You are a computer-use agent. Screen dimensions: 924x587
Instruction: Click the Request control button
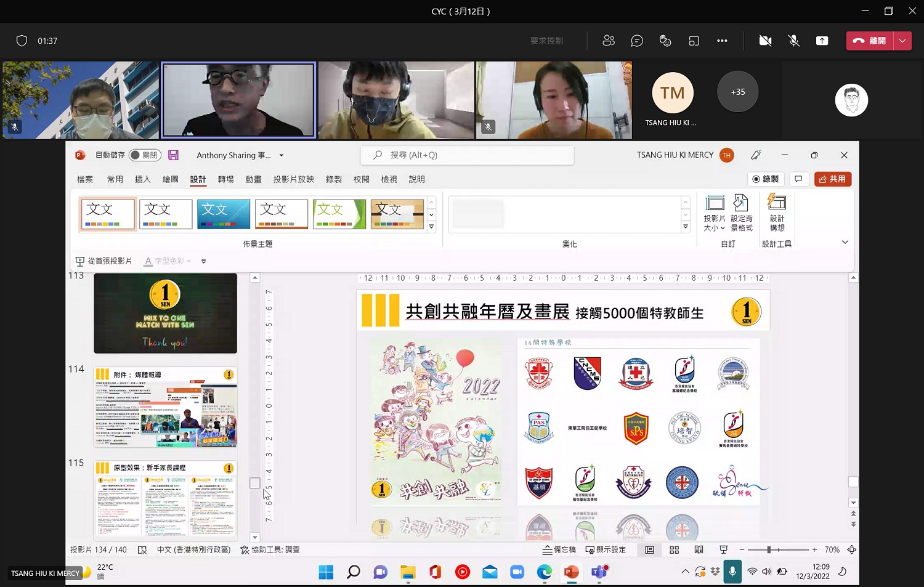[x=546, y=41]
